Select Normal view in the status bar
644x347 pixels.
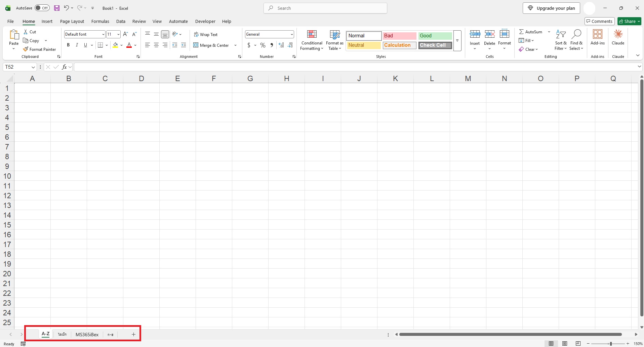[x=551, y=344]
